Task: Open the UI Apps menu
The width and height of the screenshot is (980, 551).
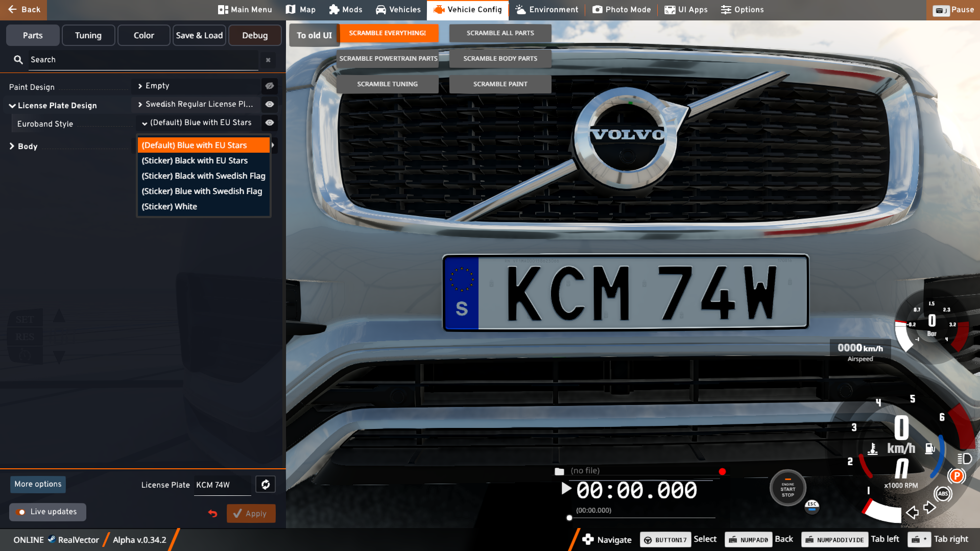Action: [x=686, y=10]
